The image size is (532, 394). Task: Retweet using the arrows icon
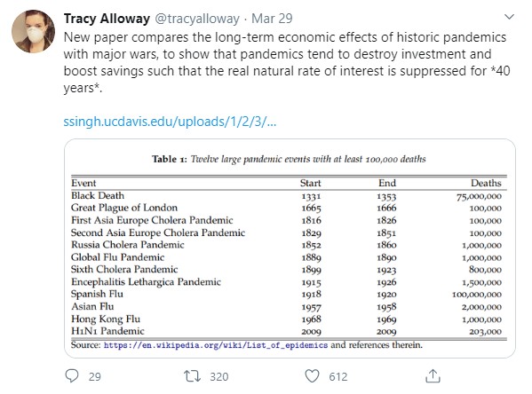click(x=192, y=376)
